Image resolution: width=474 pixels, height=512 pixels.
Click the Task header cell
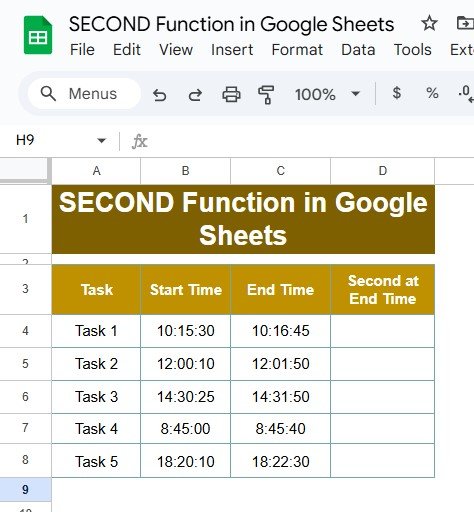tap(96, 289)
